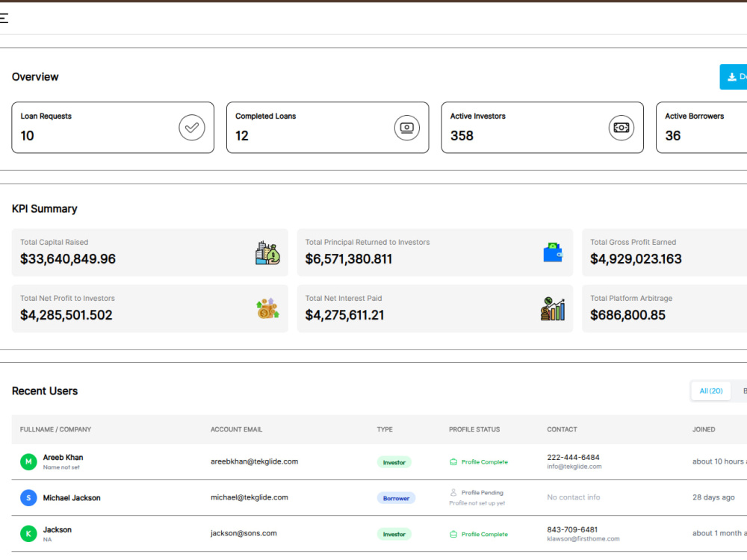Screen dimensions: 747x560
Task: Click email areebkhan@tekglide.com
Action: 255,461
